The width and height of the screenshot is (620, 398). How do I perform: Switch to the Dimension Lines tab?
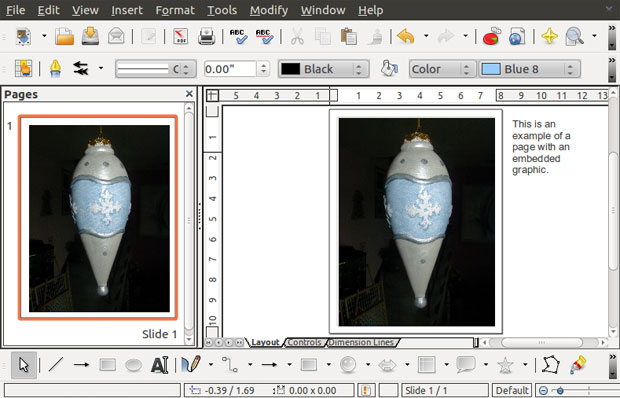click(x=361, y=342)
